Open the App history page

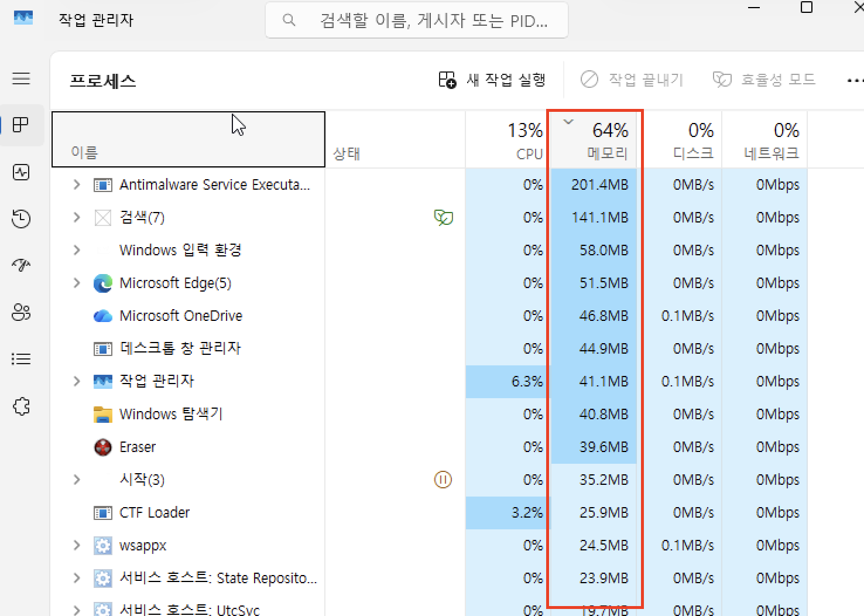pyautogui.click(x=22, y=219)
